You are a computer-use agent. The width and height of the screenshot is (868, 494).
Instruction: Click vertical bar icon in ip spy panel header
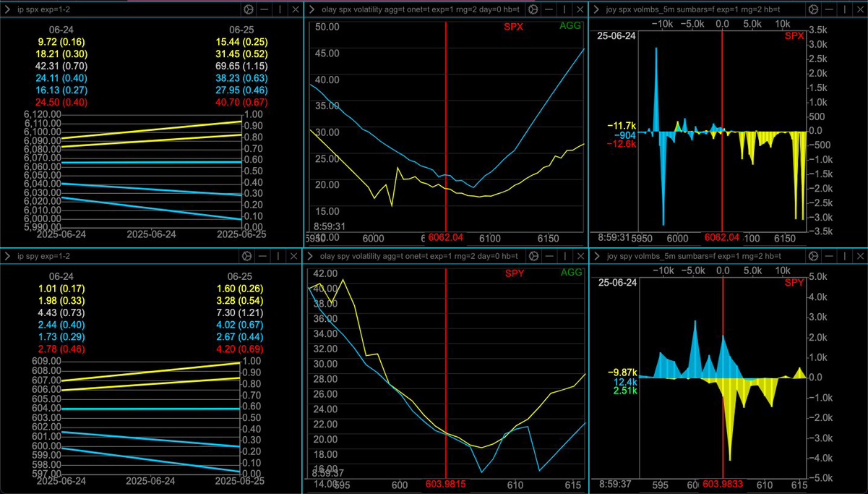point(279,256)
